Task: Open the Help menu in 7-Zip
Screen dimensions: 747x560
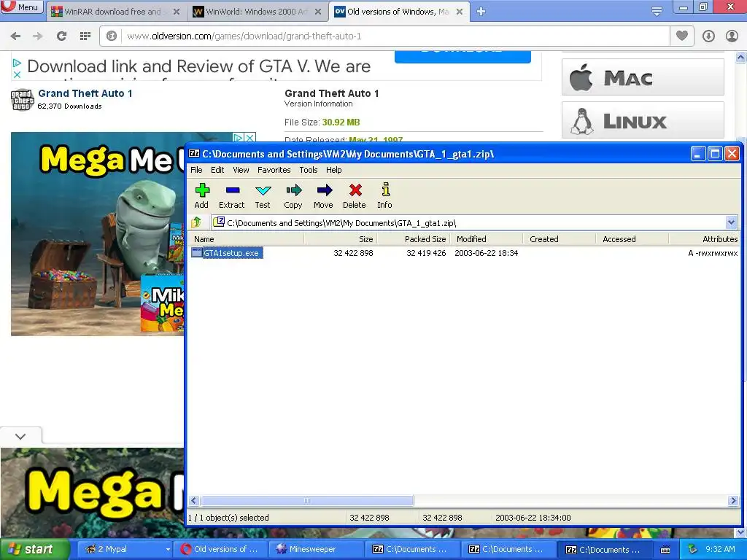Action: pyautogui.click(x=333, y=170)
